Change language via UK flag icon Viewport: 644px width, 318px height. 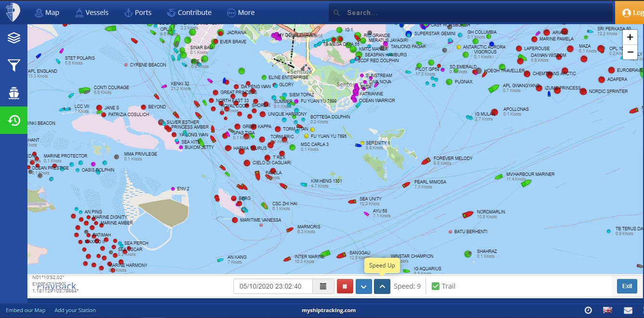tap(608, 310)
